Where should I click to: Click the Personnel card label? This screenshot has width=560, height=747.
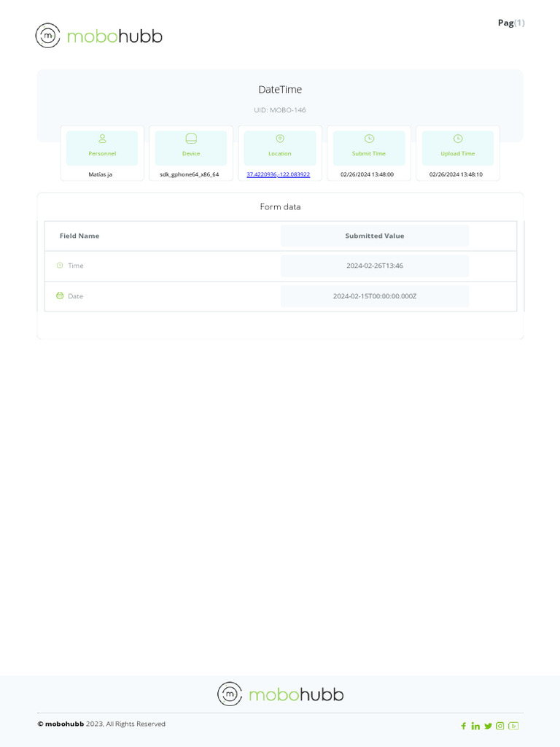102,153
